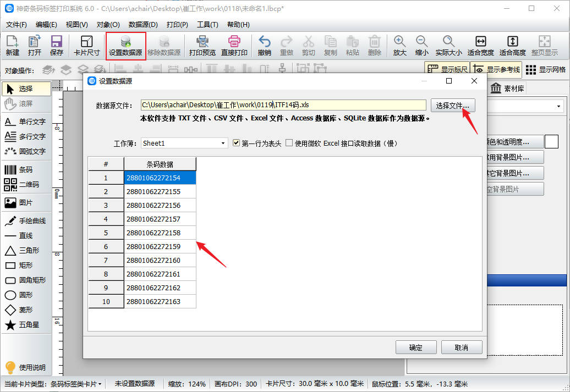Click the 新建 (New) toolbar icon
570x392 pixels.
(x=12, y=46)
